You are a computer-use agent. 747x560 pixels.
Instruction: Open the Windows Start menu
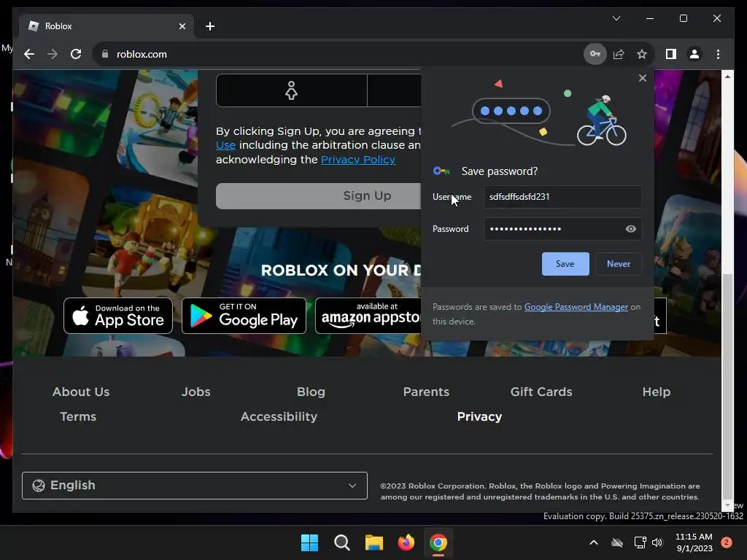(x=309, y=542)
